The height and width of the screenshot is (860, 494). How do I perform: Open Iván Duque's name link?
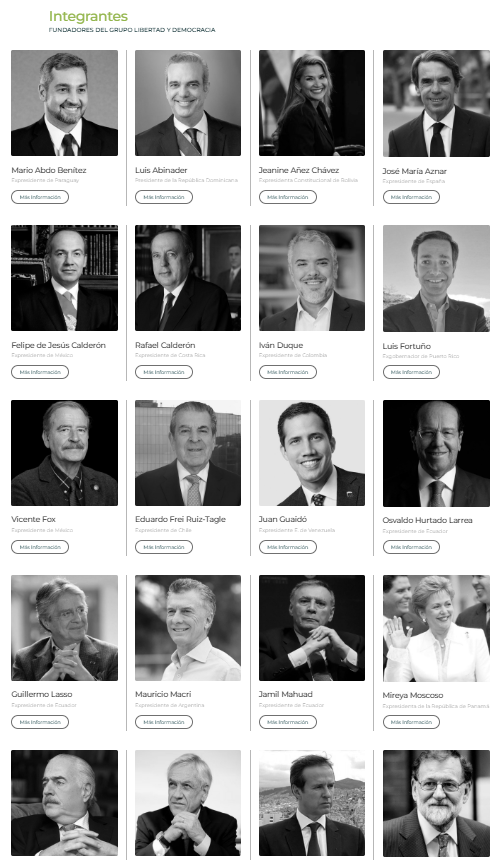pyautogui.click(x=281, y=345)
